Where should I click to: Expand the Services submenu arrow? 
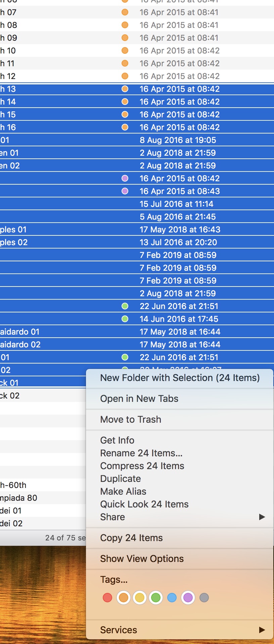(x=262, y=630)
